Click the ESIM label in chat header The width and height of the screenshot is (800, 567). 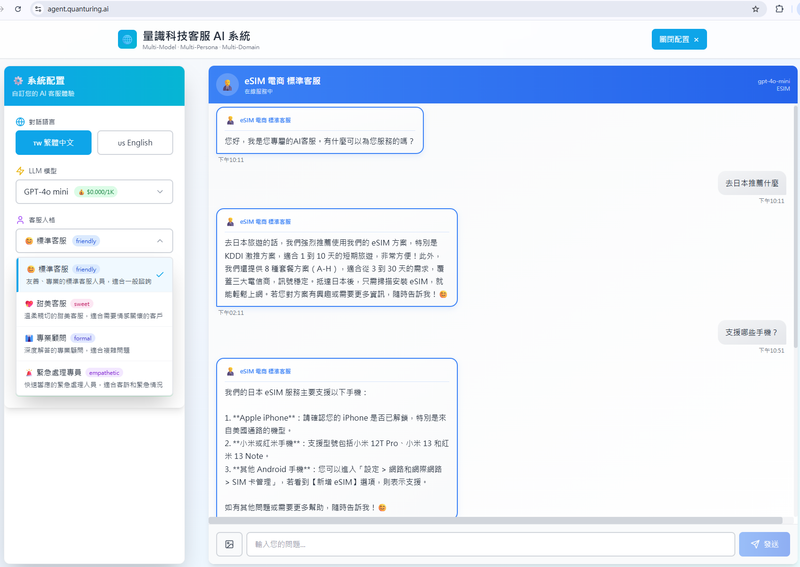click(x=783, y=89)
